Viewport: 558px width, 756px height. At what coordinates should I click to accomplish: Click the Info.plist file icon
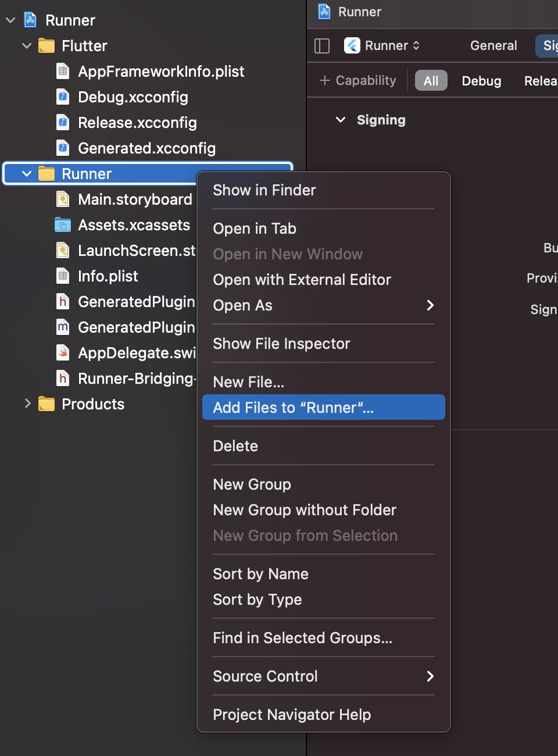tap(63, 276)
